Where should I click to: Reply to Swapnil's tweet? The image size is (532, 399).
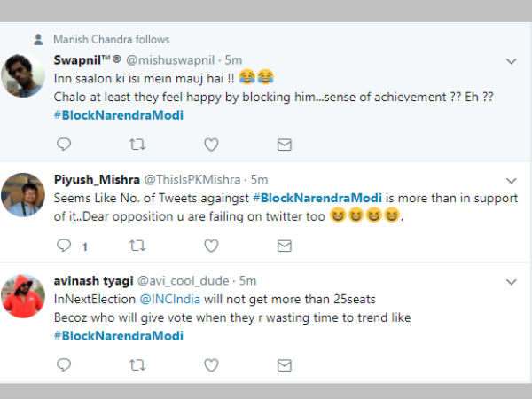[x=64, y=144]
